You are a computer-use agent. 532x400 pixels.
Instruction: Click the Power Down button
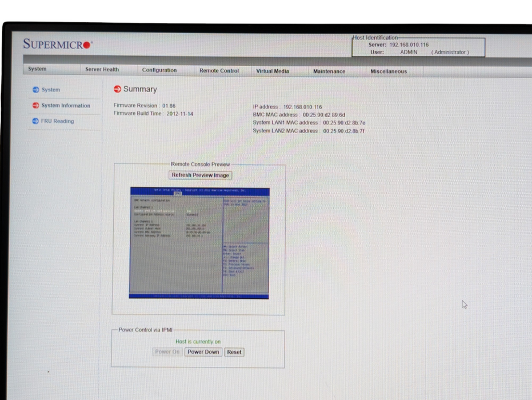(x=203, y=352)
